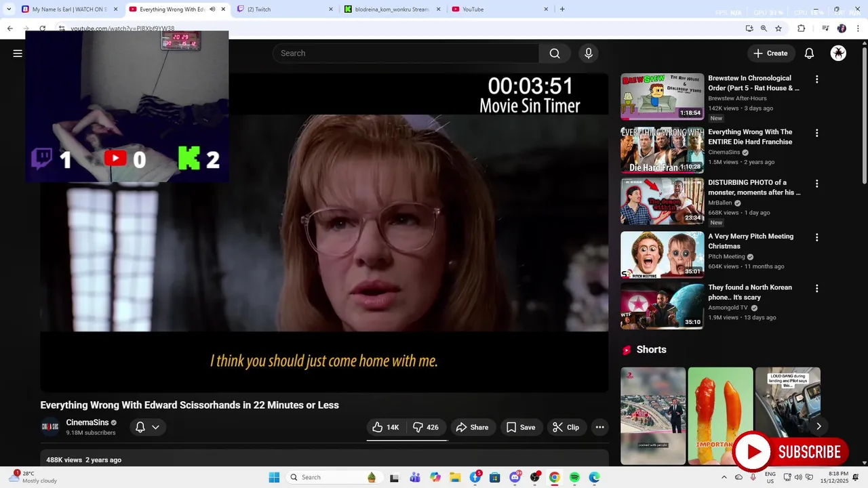Open Google Chrome taskbar icon

554,477
